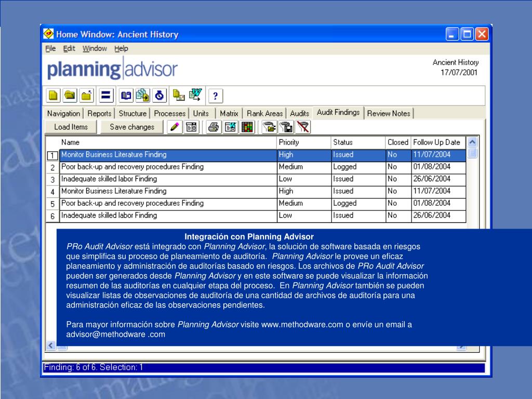Open file with the yellow folder icon
The width and height of the screenshot is (532, 399).
click(70, 96)
